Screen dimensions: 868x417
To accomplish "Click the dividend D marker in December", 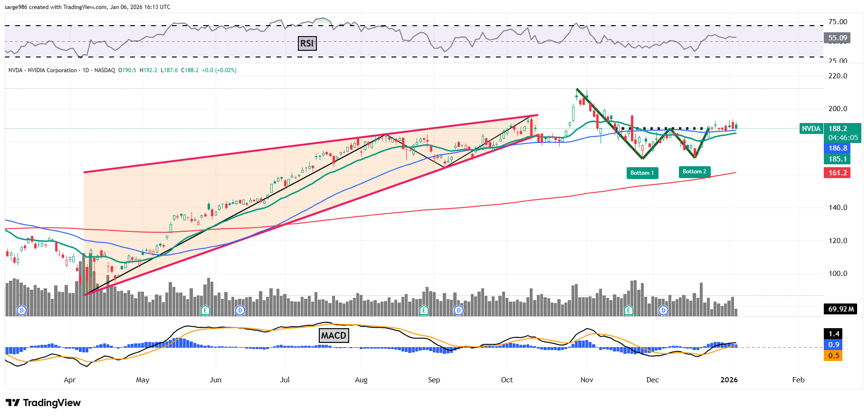I will [x=663, y=311].
